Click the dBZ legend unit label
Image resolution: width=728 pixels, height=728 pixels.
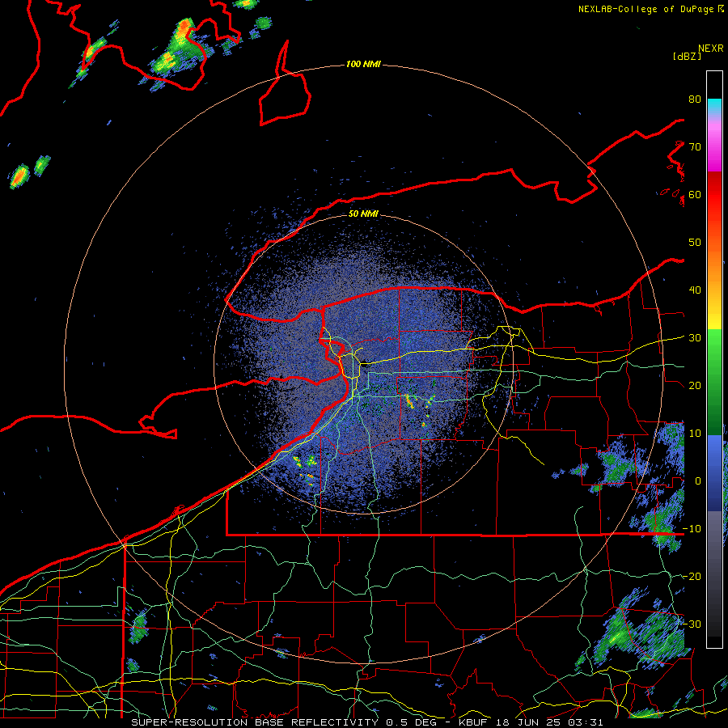click(x=687, y=56)
